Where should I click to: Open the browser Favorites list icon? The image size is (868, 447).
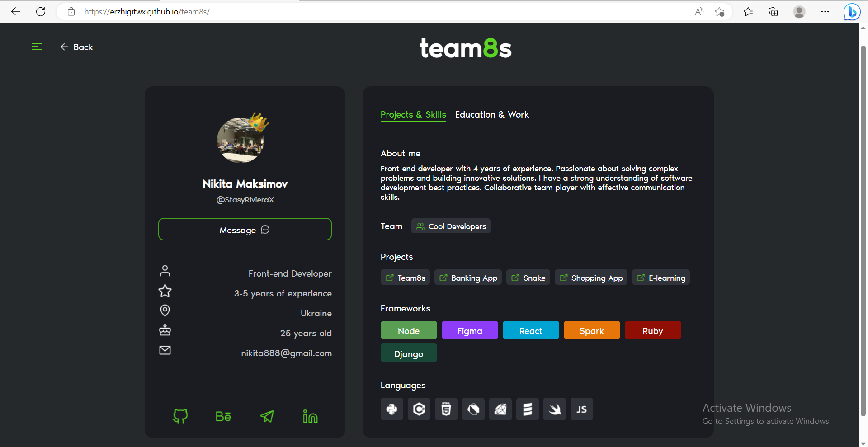point(748,12)
